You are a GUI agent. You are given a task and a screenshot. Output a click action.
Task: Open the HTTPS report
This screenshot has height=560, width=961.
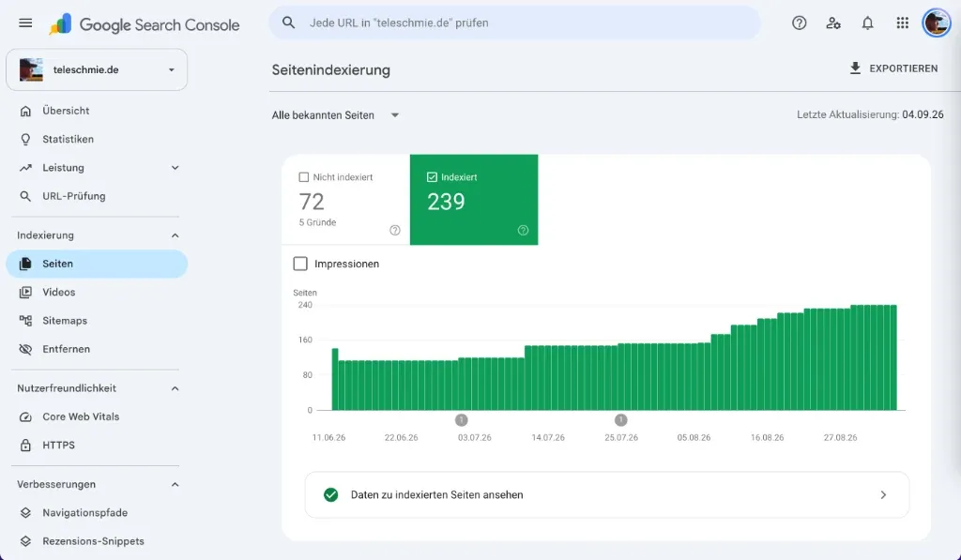pos(97,445)
